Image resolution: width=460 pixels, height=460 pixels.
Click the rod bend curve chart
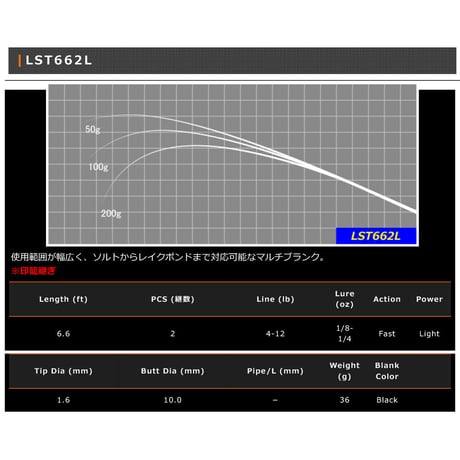click(233, 165)
